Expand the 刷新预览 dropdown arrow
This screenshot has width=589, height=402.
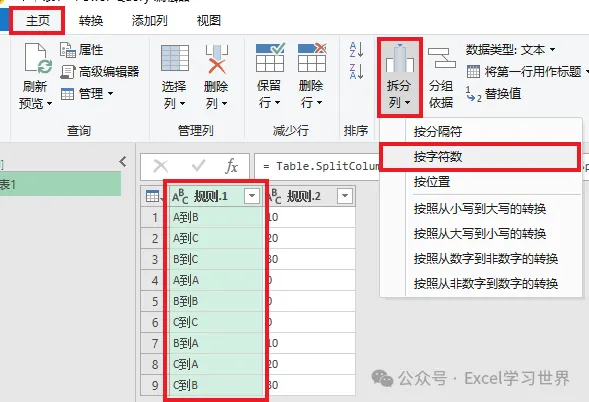pos(49,103)
